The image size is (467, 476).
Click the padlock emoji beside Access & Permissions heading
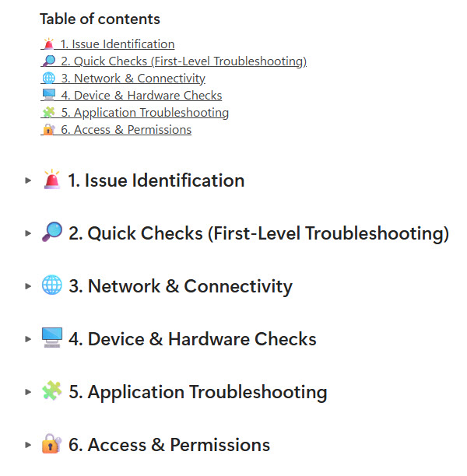click(52, 445)
